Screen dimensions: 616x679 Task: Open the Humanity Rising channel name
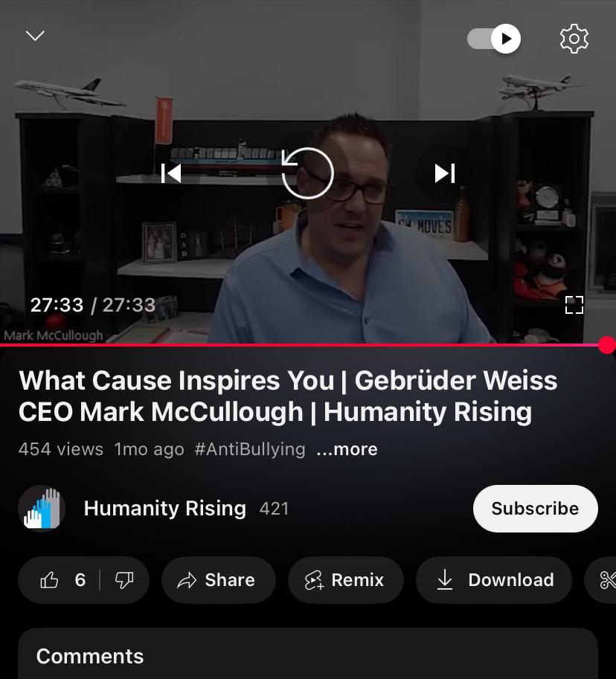pos(165,509)
